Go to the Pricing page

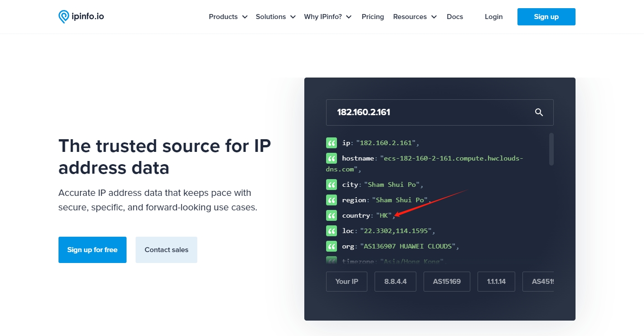point(373,17)
